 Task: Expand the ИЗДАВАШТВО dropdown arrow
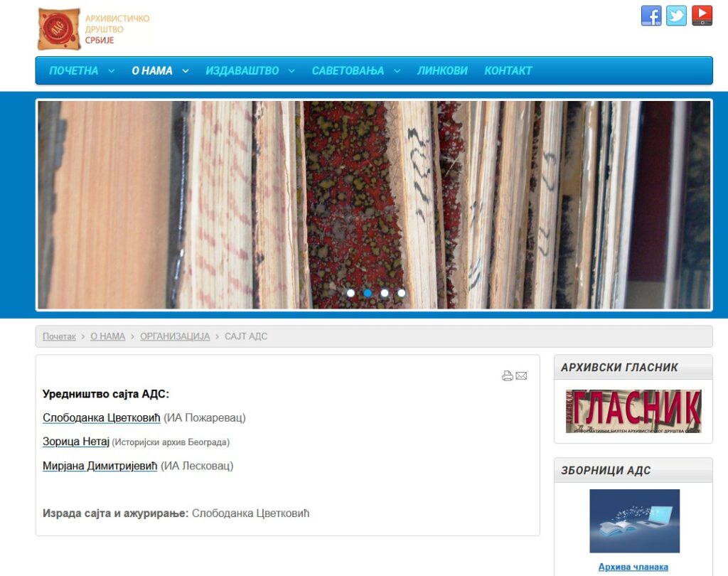292,71
